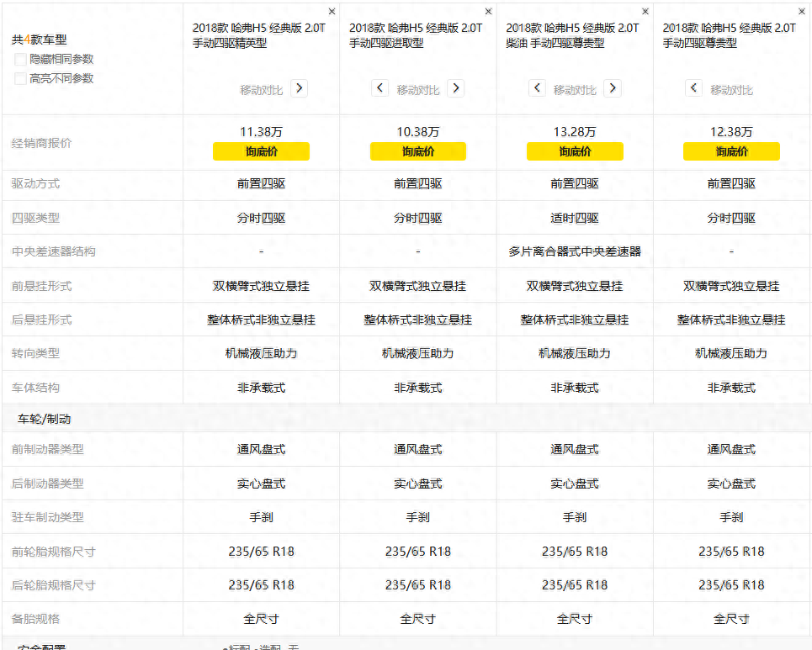Move diesel 尊贵型 column right

pos(613,88)
